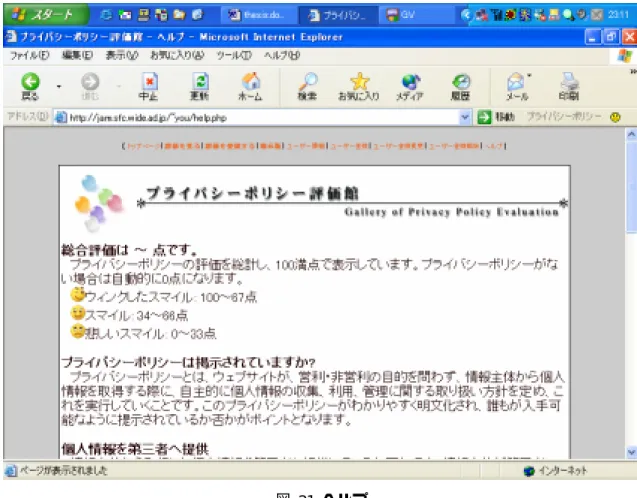Click the プライバシ... taskbar window button
The width and height of the screenshot is (637, 498).
coord(338,15)
